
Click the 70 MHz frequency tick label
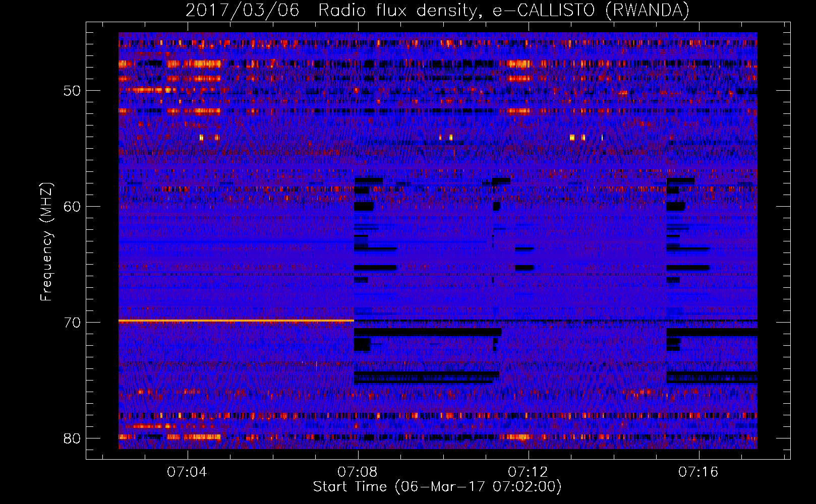click(x=72, y=323)
